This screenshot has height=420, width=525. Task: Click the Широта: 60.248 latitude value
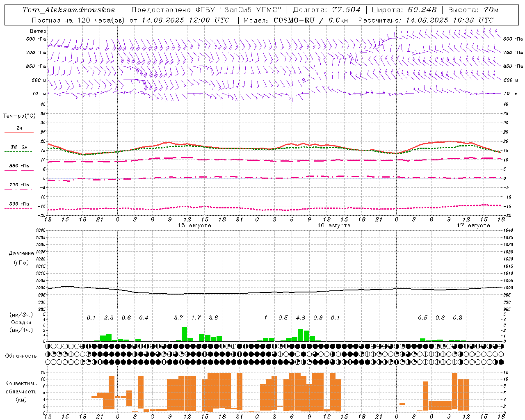[404, 10]
